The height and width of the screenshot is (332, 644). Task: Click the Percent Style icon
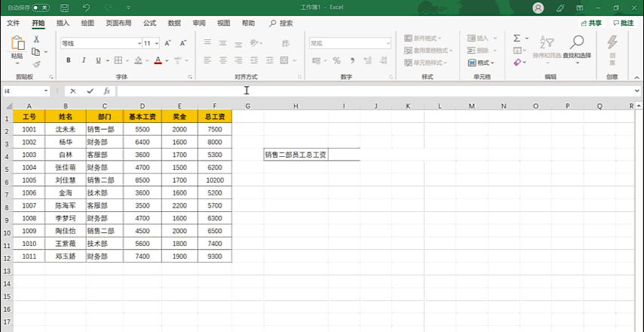pyautogui.click(x=337, y=61)
